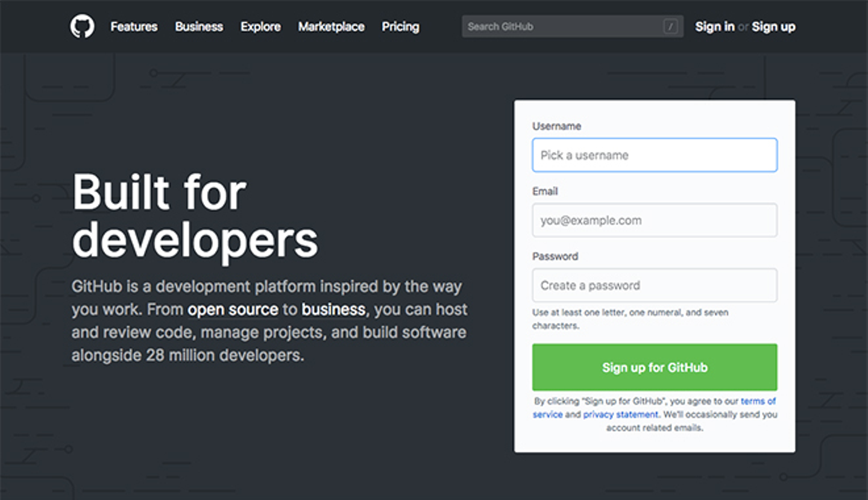868x500 pixels.
Task: Follow the business link in the description
Action: [333, 309]
